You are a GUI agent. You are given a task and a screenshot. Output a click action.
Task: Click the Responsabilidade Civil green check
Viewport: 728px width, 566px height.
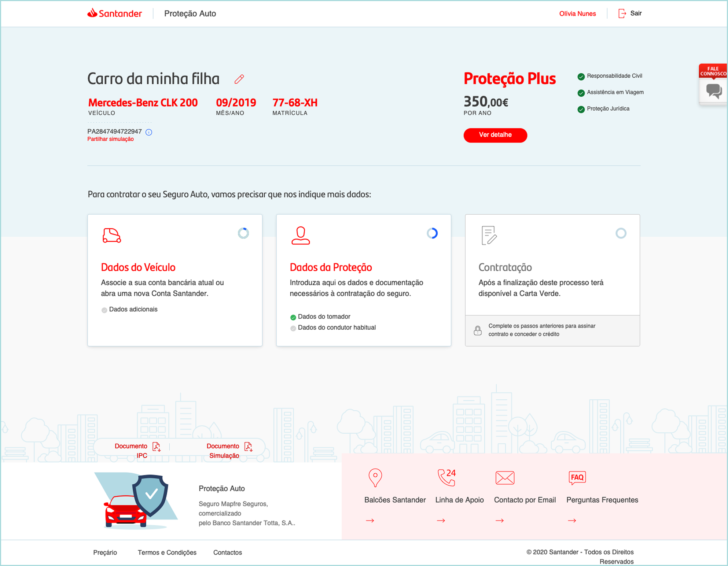[x=581, y=77]
